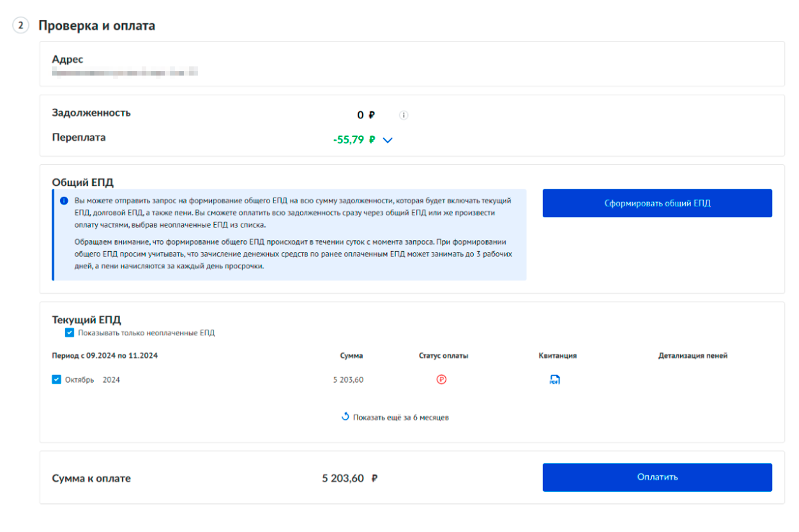Click the Задолженность 0 ₽ value

(366, 115)
